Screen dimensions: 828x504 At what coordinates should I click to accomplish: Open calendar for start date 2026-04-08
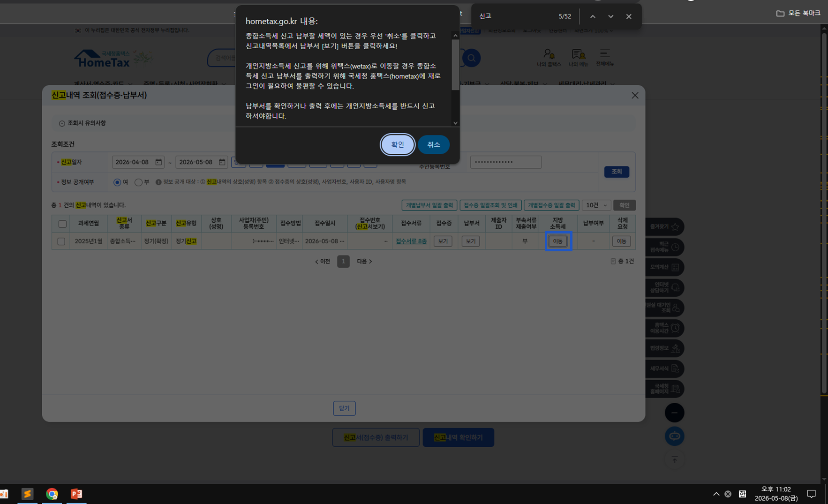pos(158,162)
